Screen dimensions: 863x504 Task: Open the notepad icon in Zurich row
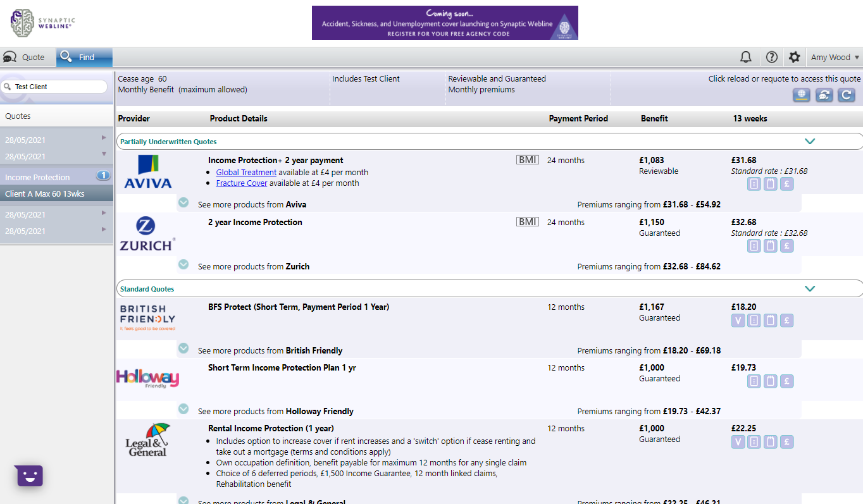[x=771, y=246]
